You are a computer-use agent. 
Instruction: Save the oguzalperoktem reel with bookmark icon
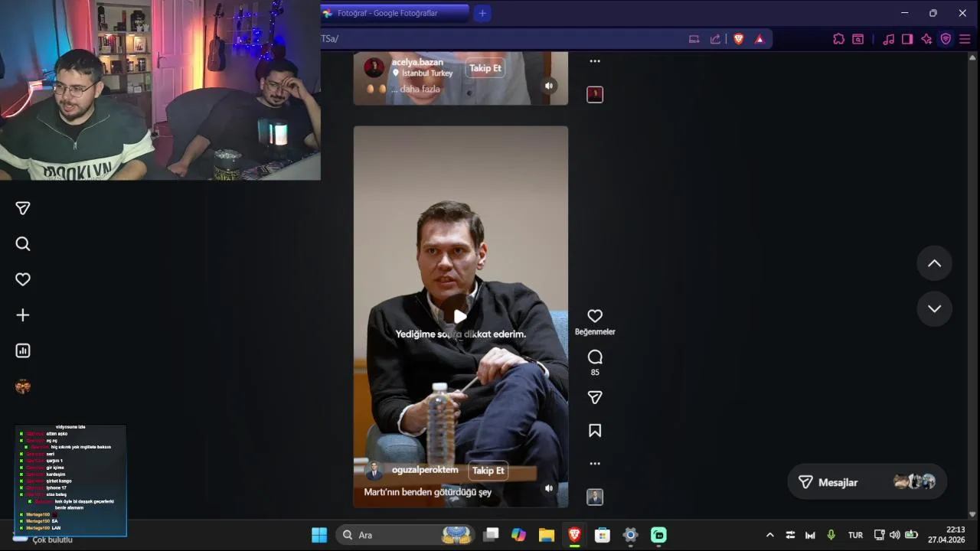[x=595, y=431]
